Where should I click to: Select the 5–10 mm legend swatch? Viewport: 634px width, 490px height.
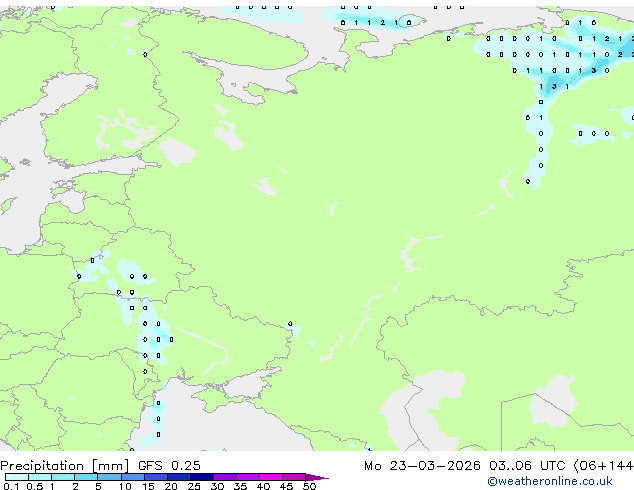pos(109,477)
